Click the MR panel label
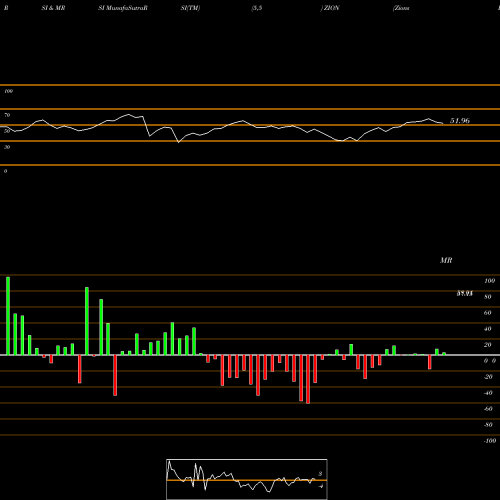Screen dimensions: 500x500 tap(446, 260)
